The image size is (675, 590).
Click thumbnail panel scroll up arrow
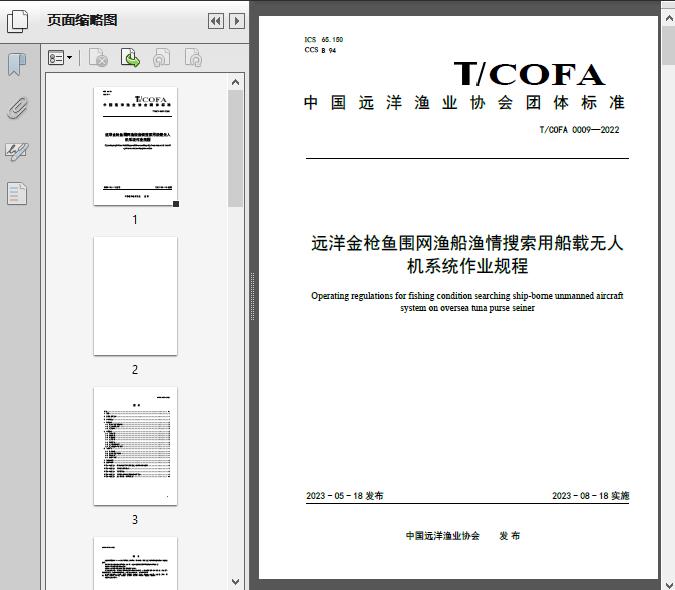(x=235, y=82)
